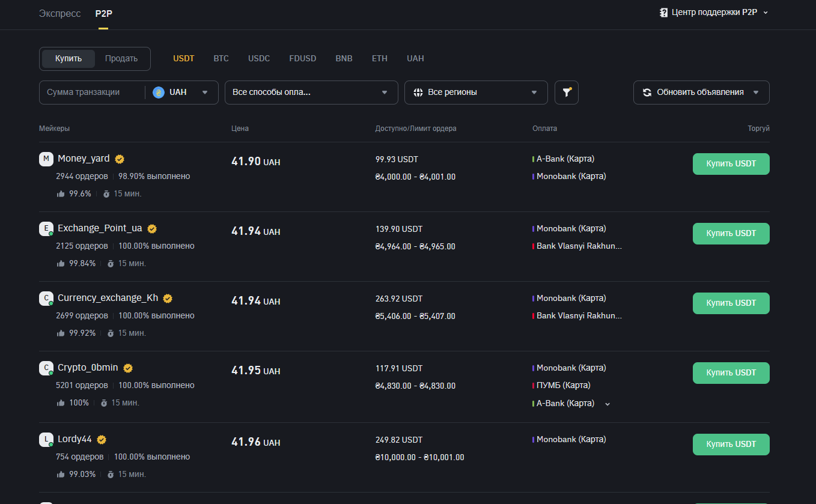Screen dimensions: 816x504
Task: Click the 41.95 UAH price
Action: click(x=255, y=371)
